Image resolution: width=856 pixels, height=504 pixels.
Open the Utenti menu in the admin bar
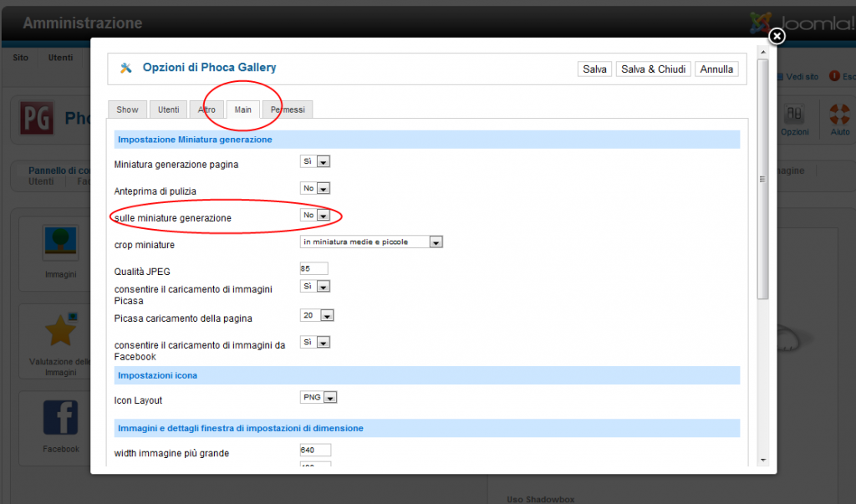point(60,58)
